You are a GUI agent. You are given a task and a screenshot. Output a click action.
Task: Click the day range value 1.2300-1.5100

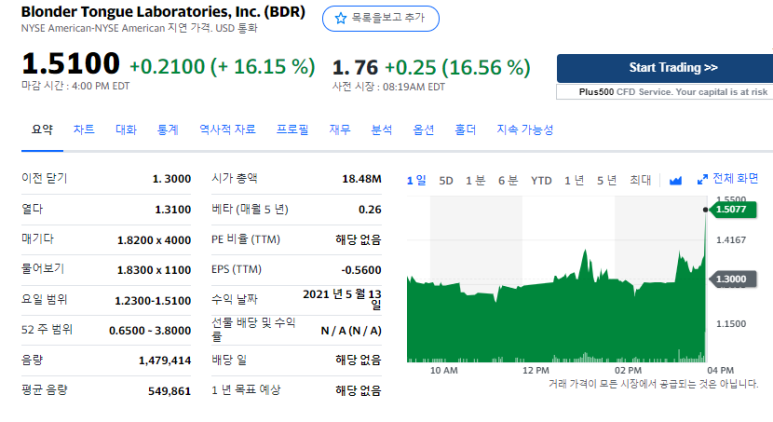click(x=153, y=301)
